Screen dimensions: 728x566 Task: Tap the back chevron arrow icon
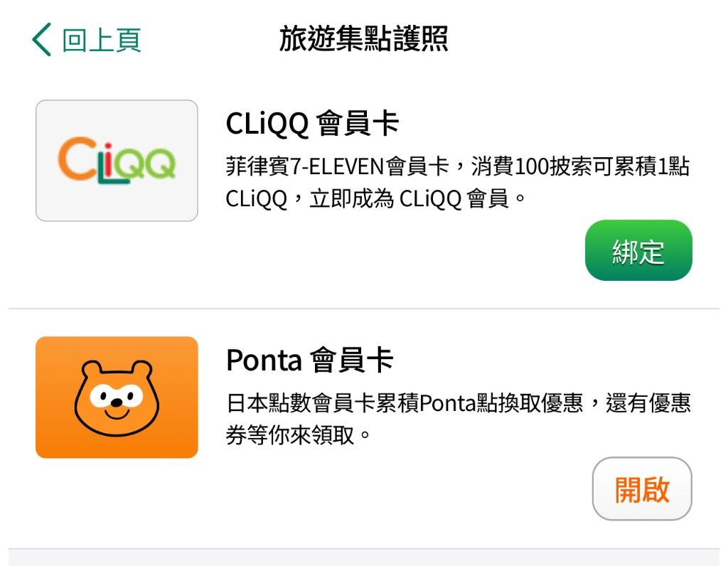[x=41, y=40]
